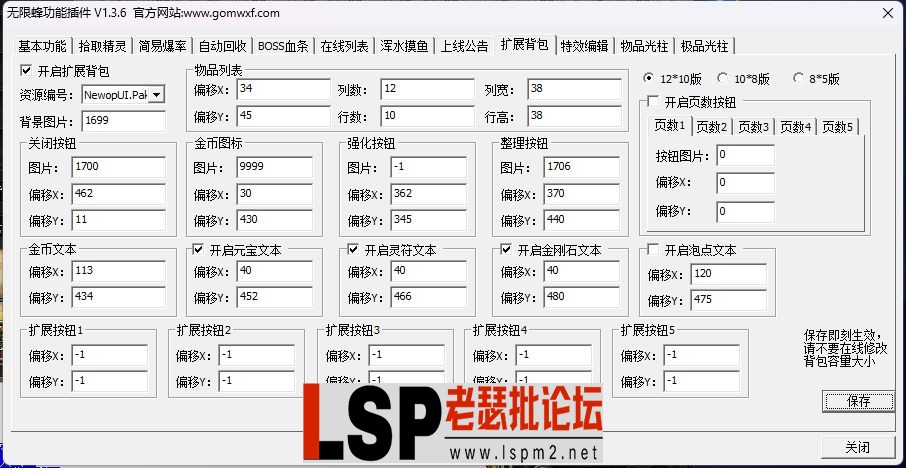906x468 pixels.
Task: Edit the 强化按钮 偏移Y field 345
Action: pos(429,220)
